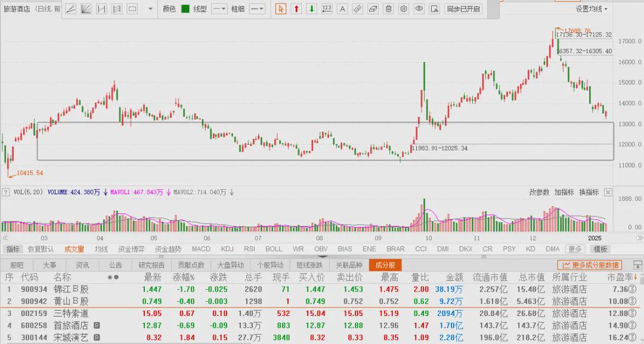Click the VOL indicator help question mark
The height and width of the screenshot is (344, 644).
[x=6, y=192]
